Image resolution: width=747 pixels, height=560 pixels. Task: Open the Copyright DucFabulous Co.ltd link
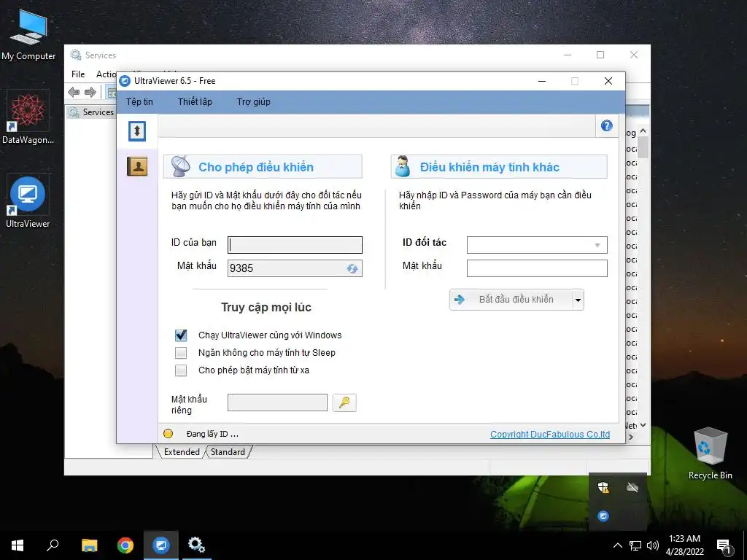click(550, 435)
